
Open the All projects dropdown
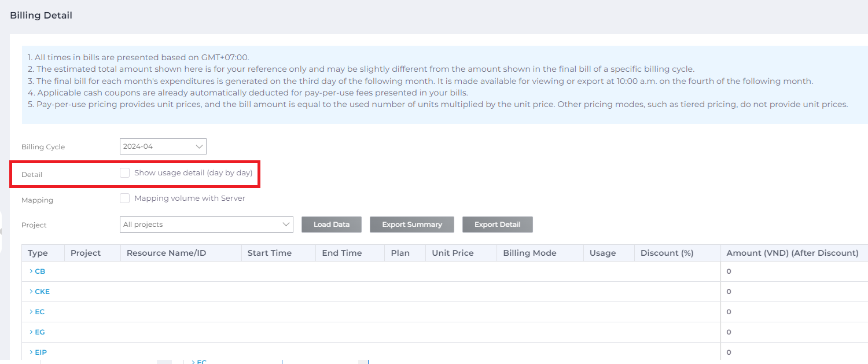[x=207, y=225]
